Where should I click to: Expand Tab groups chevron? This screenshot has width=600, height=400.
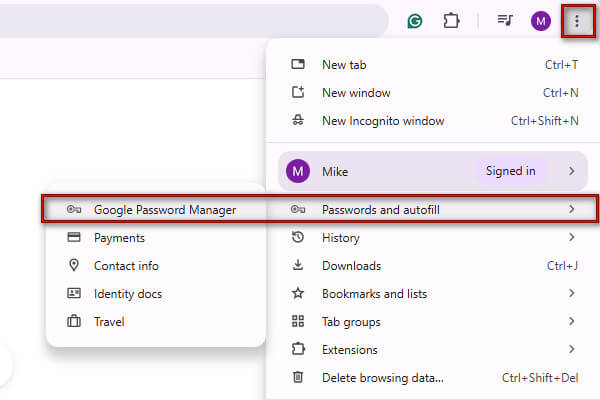571,321
